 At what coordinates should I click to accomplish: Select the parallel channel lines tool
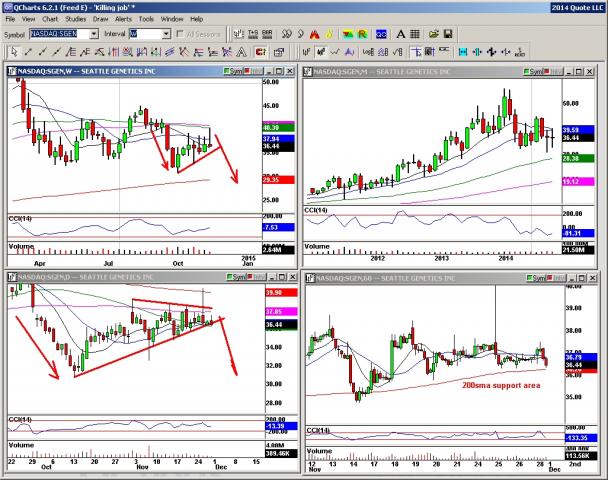pos(169,52)
